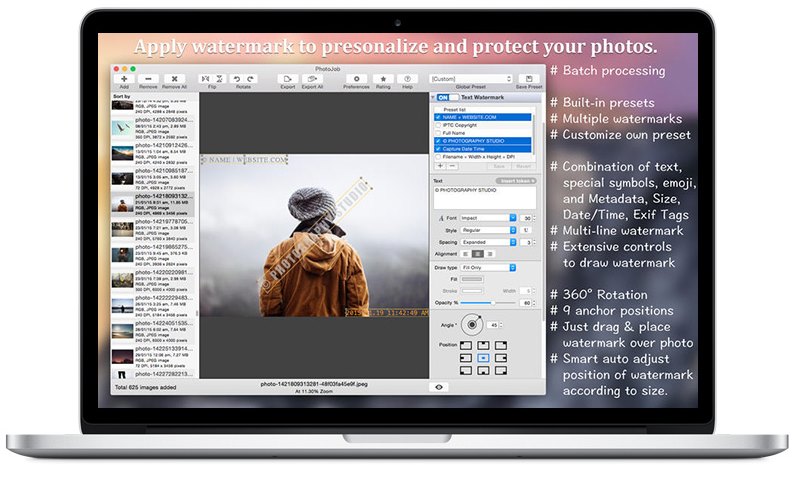Toggle the eye preview button
The width and height of the screenshot is (800, 485).
pos(439,388)
